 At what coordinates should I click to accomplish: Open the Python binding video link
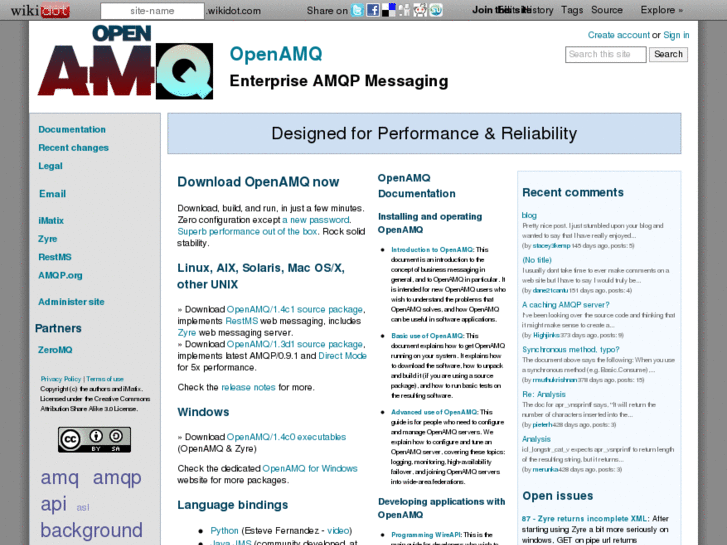tap(338, 531)
